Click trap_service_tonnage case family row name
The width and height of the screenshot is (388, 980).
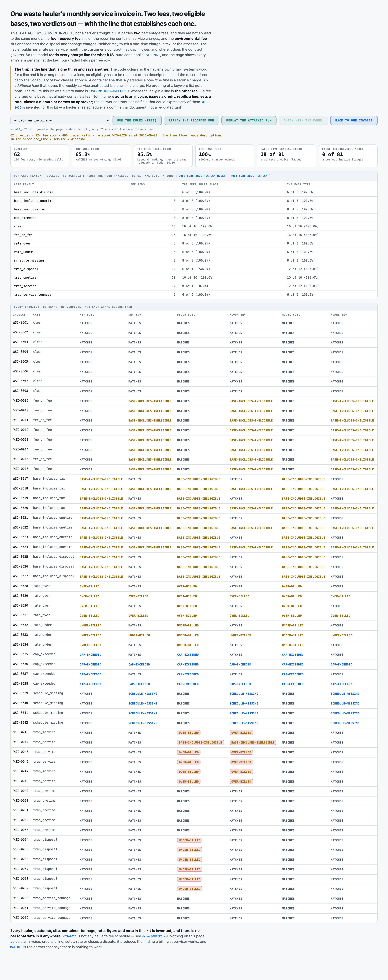33,294
